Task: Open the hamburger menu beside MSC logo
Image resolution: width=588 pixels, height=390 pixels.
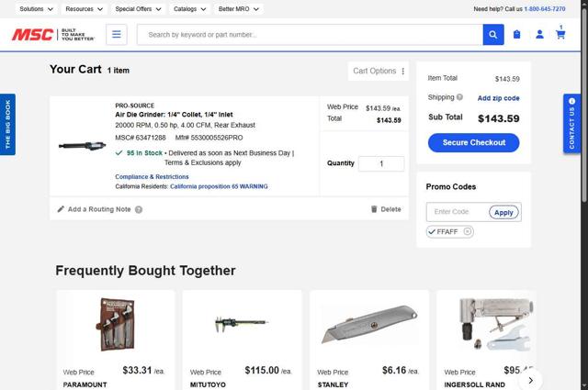Action: 116,35
